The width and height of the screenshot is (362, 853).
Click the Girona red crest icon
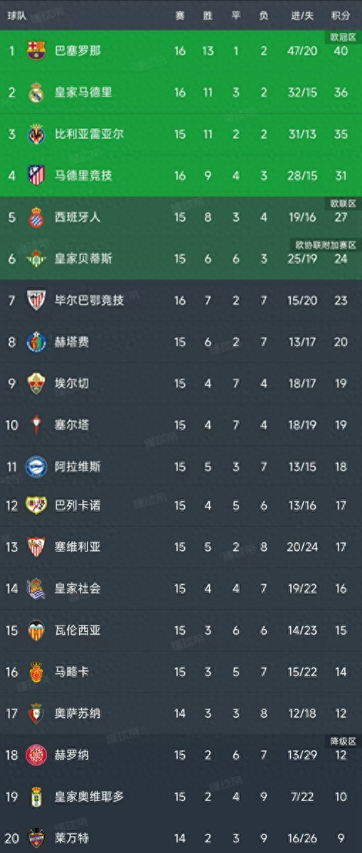coord(36,755)
